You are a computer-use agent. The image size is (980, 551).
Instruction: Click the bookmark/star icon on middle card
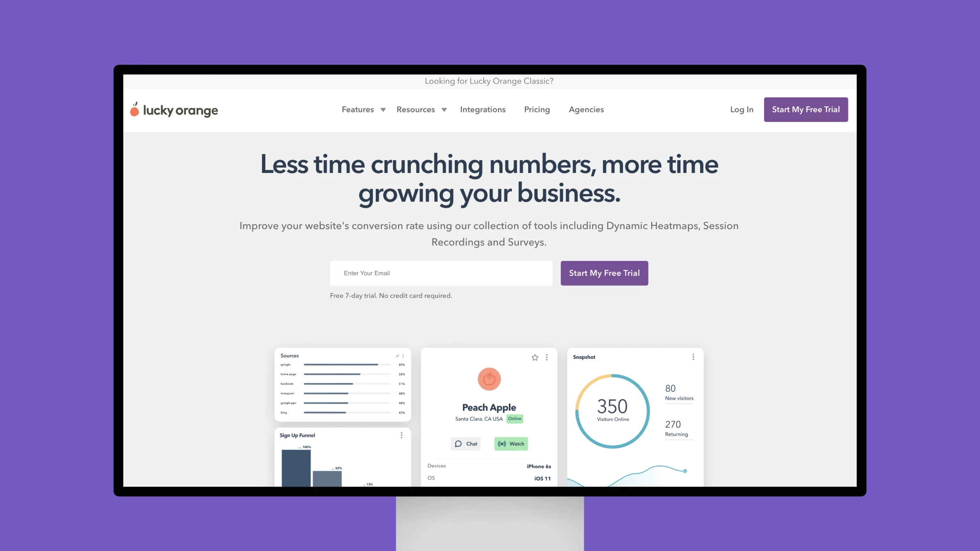coord(535,357)
